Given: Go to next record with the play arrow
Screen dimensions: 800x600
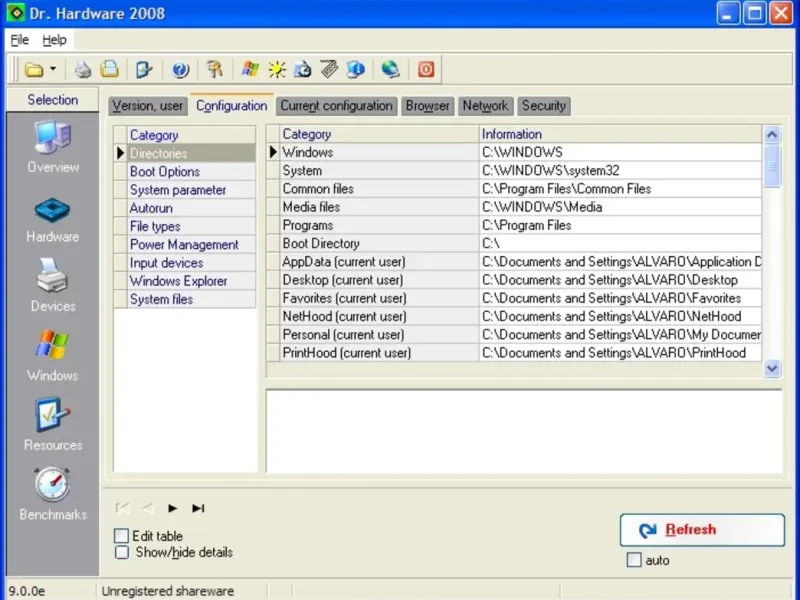Looking at the screenshot, I should [x=173, y=508].
